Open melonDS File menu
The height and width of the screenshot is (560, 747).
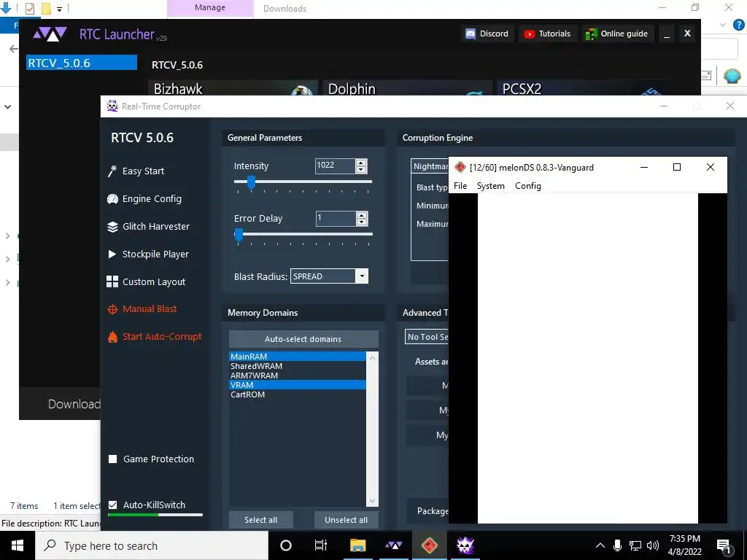point(460,186)
